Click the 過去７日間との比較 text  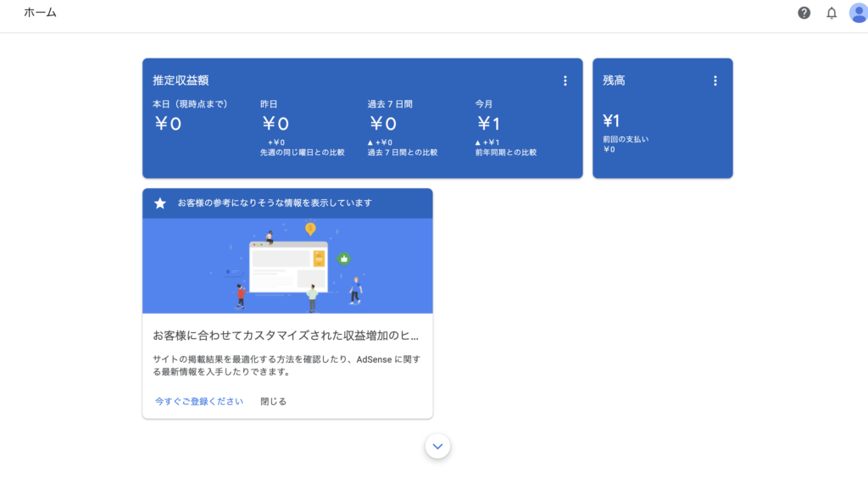[x=403, y=153]
